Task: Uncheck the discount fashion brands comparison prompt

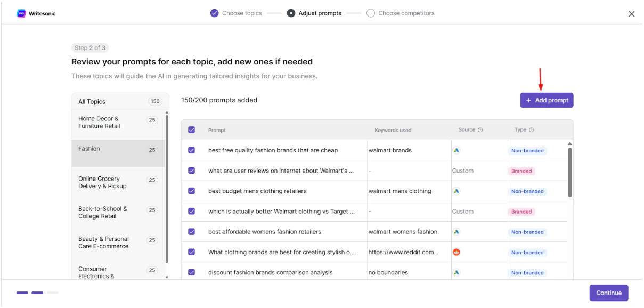Action: coord(192,272)
